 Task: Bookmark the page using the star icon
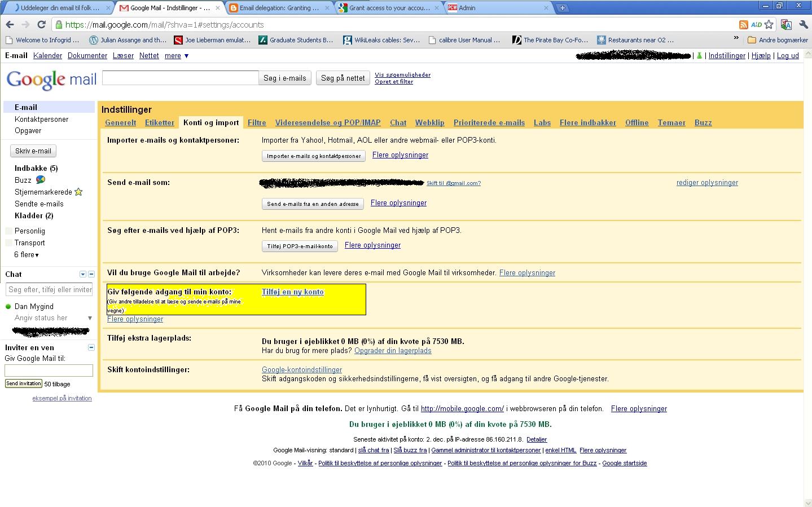[x=769, y=25]
